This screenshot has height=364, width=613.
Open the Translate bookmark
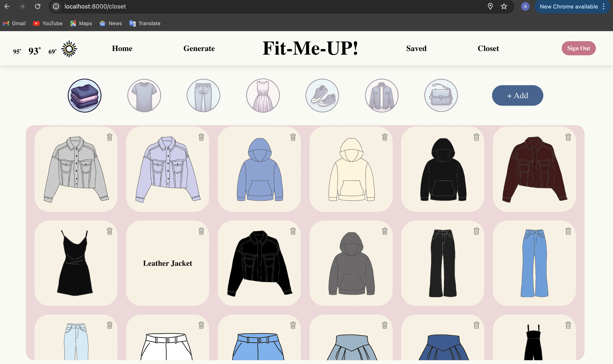point(145,23)
